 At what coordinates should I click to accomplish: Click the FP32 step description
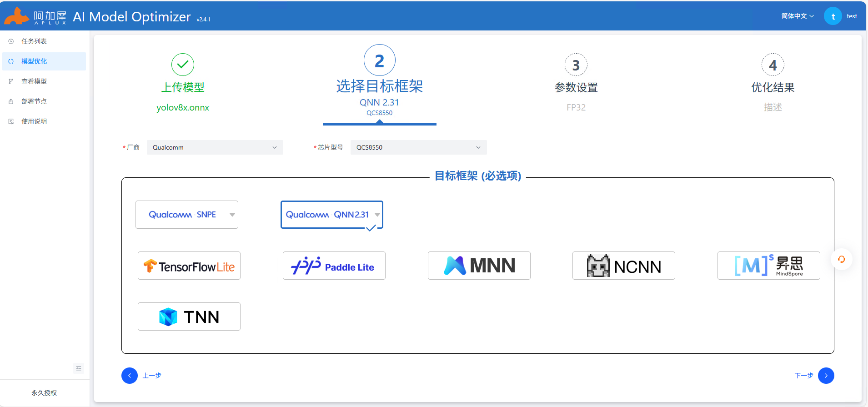coord(576,108)
